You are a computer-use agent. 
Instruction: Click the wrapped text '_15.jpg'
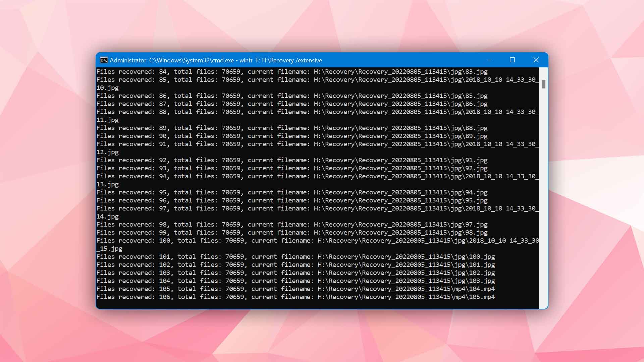tap(109, 249)
